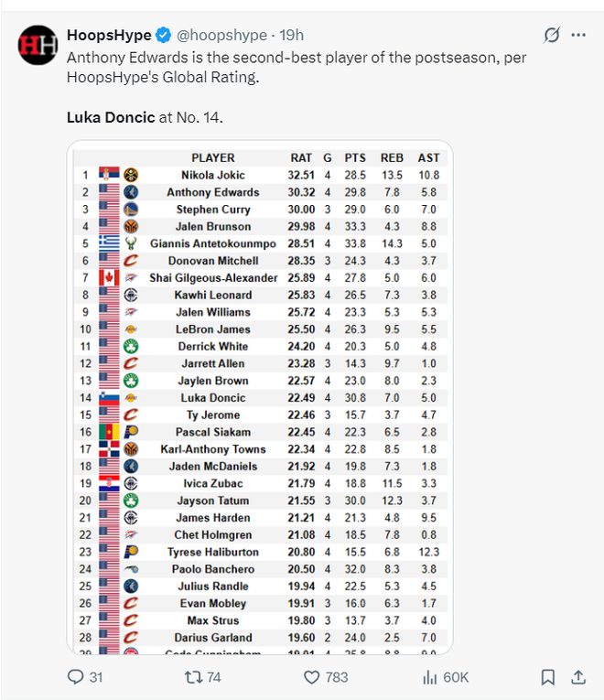Click the Canada flag beside Gilgeous-Alexander
Image resolution: width=604 pixels, height=700 pixels.
[108, 277]
